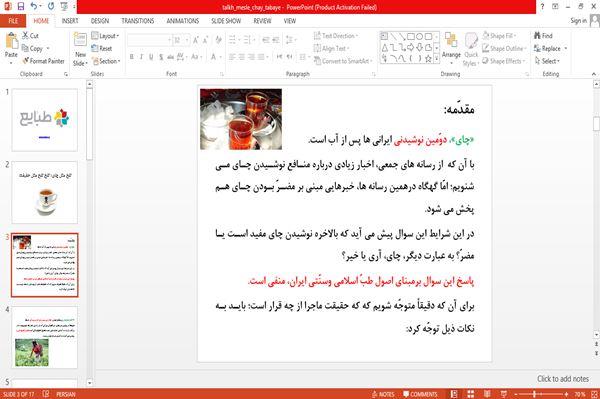Image resolution: width=600 pixels, height=399 pixels.
Task: Switch to the INSERT tab
Action: (x=70, y=21)
